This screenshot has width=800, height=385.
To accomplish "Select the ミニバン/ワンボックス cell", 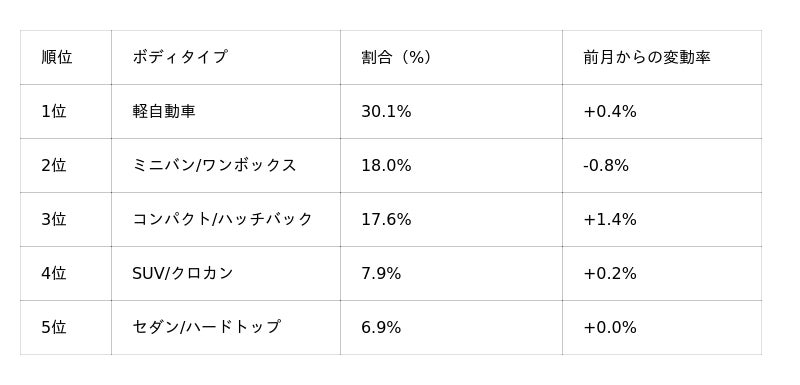I will pyautogui.click(x=226, y=165).
